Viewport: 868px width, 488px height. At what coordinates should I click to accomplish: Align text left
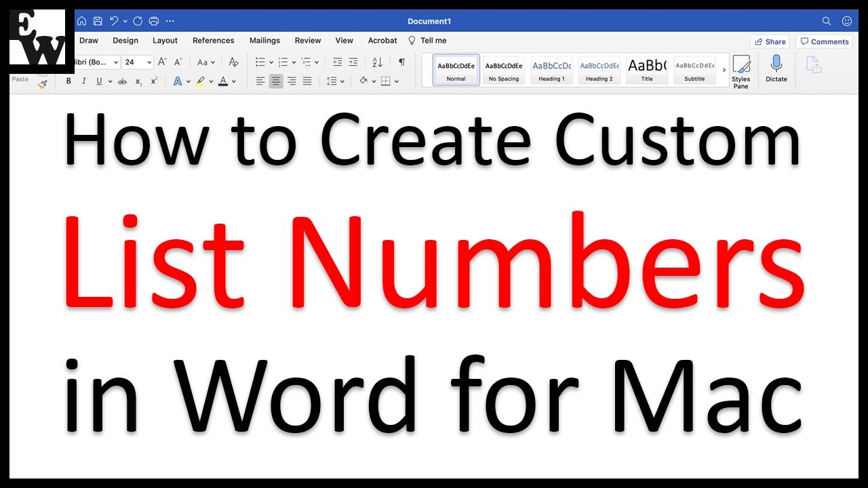[x=260, y=81]
